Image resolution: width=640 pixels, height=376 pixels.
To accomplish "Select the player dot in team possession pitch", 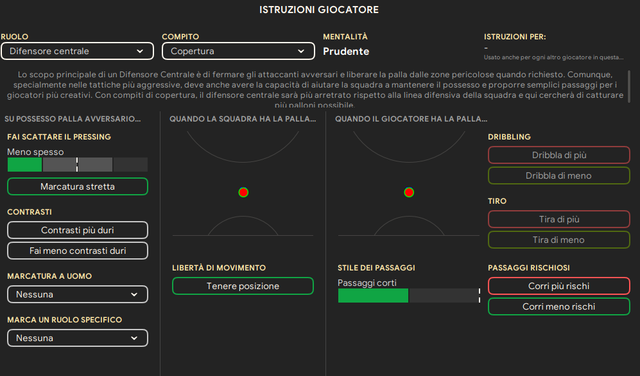I will [243, 192].
